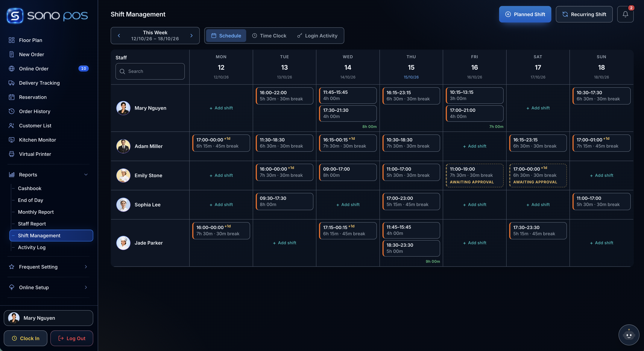Click the Floor Plan grid icon
Viewport: 644px width, 351px height.
[11, 40]
